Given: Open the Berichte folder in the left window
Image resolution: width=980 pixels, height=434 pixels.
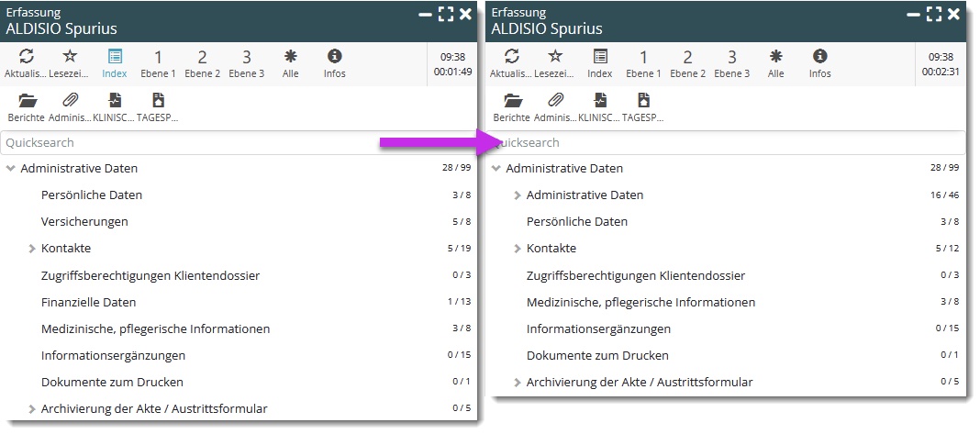Looking at the screenshot, I should coord(27,101).
